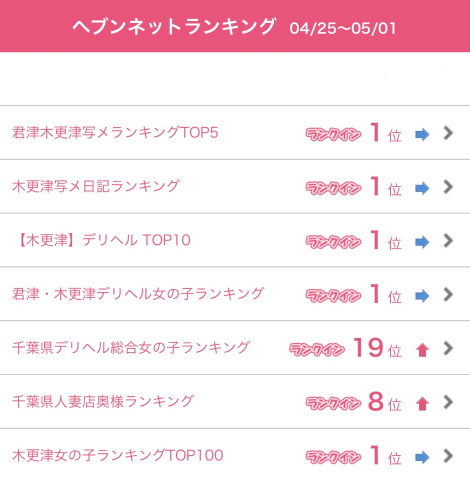Image resolution: width=470 pixels, height=480 pixels.
Task: Click ランクイン badge next to 8位
Action: click(x=333, y=404)
